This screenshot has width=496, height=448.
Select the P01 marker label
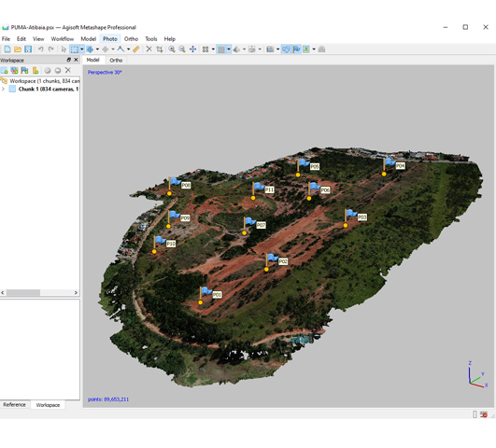[217, 295]
